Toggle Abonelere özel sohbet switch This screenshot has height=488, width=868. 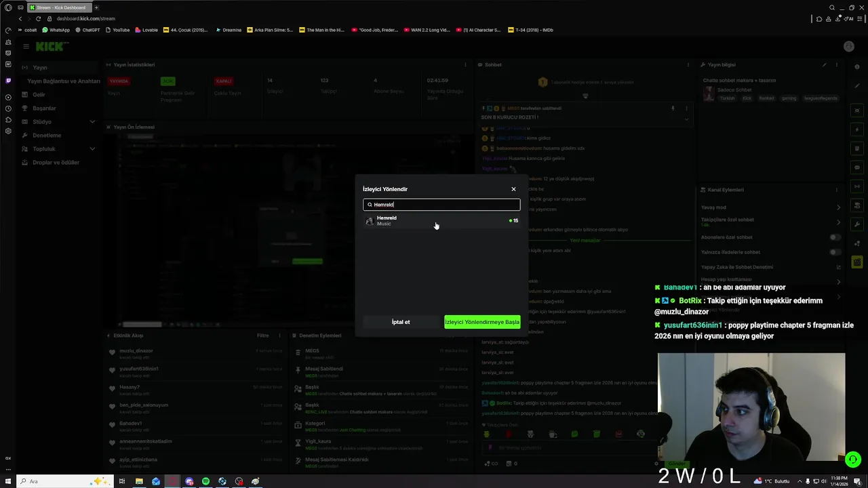click(x=835, y=237)
